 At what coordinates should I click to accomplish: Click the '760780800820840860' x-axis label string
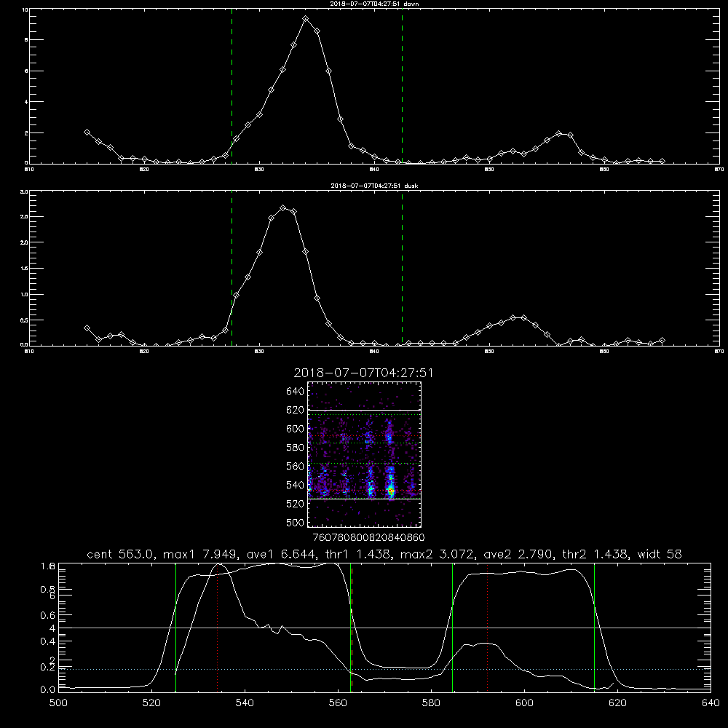point(369,538)
